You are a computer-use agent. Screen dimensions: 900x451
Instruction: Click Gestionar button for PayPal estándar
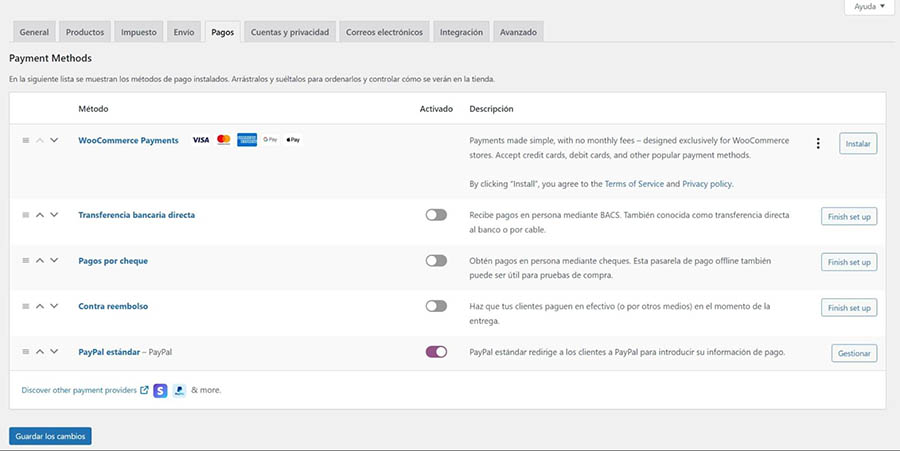854,353
